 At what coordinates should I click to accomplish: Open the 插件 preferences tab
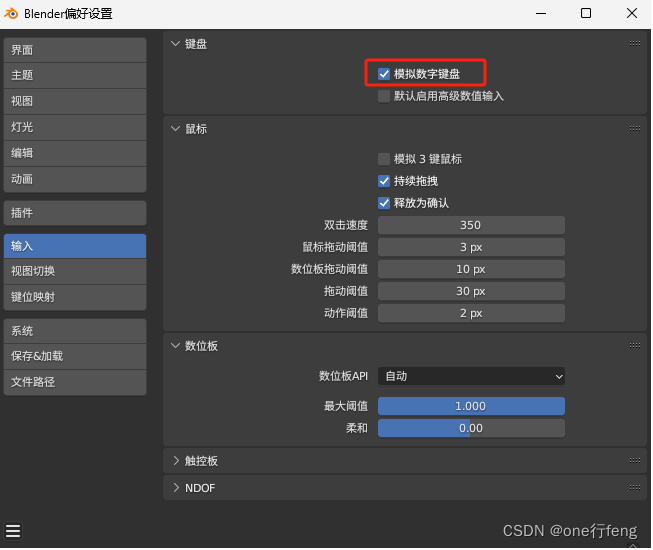75,213
